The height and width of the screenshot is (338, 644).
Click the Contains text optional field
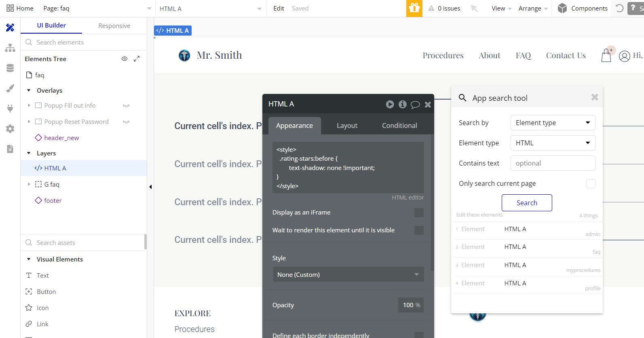[553, 163]
